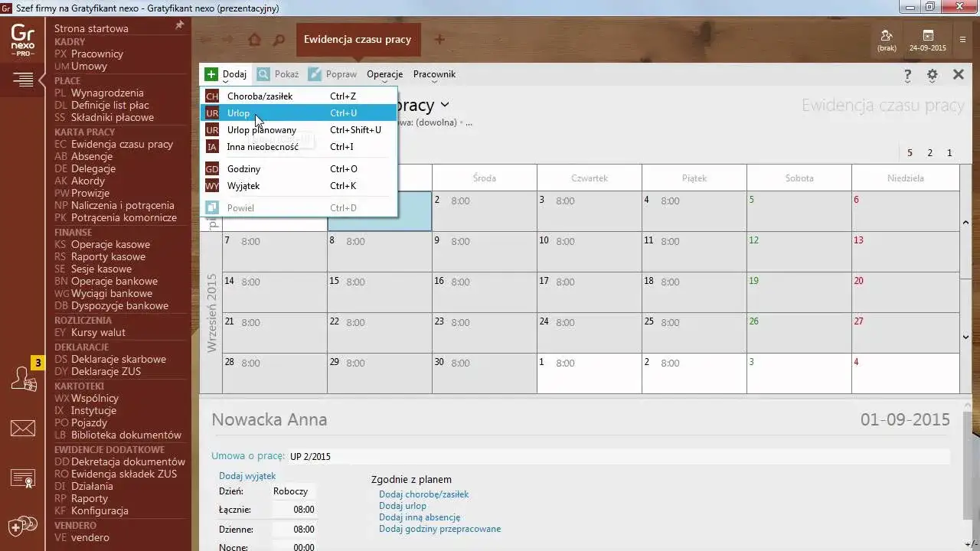Click the 'Dodaj urlop' link
Screen dimensions: 980x551
click(402, 506)
